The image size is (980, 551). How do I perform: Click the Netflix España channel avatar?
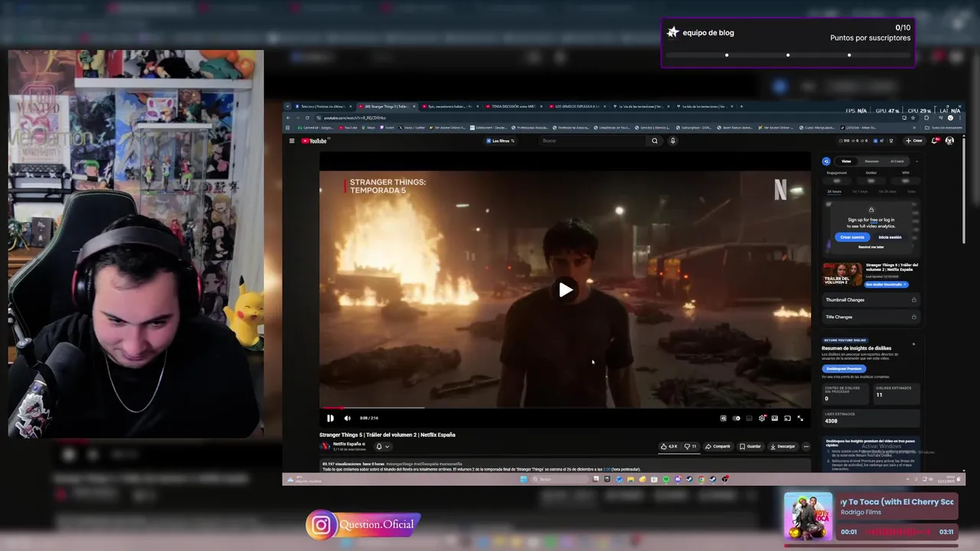(x=325, y=446)
